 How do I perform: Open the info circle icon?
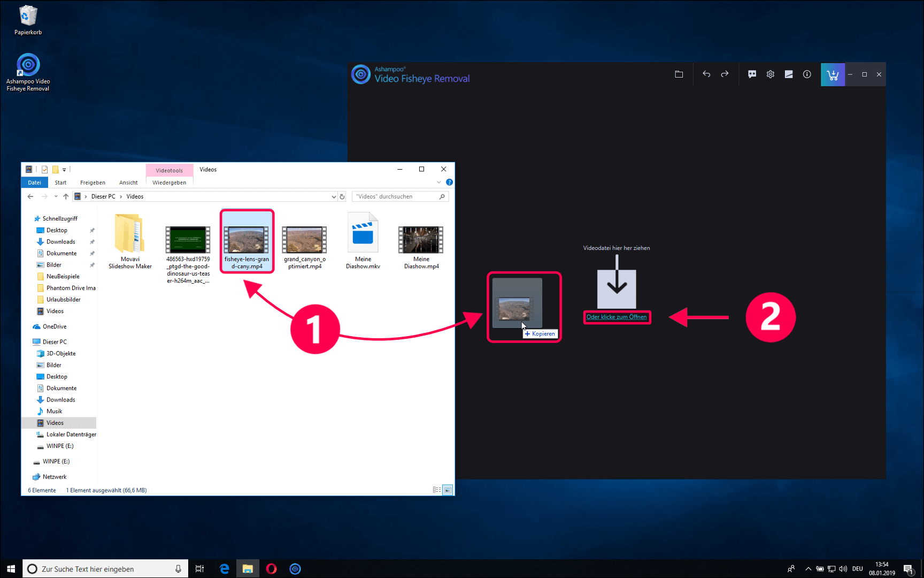[807, 74]
